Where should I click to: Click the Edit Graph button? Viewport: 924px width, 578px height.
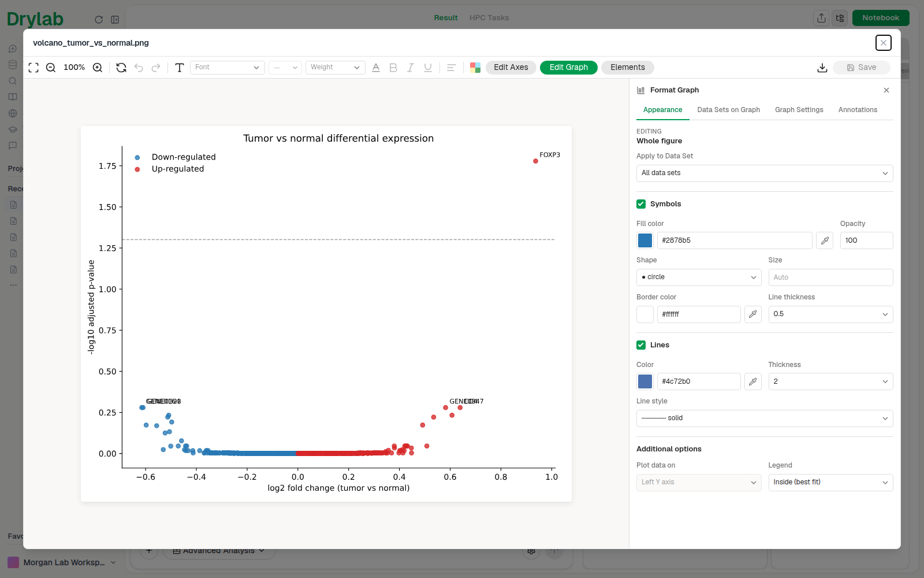coord(569,68)
